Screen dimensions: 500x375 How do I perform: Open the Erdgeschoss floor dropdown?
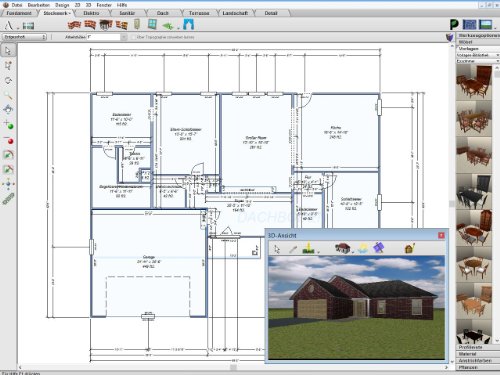pyautogui.click(x=24, y=37)
